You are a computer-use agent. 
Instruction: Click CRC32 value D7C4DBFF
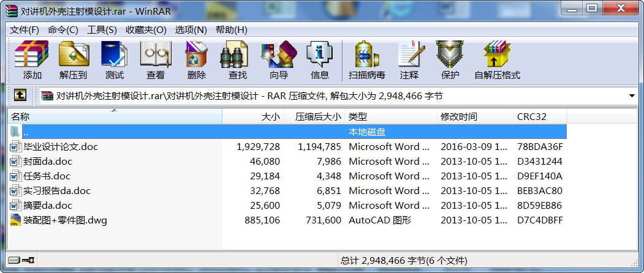click(540, 220)
